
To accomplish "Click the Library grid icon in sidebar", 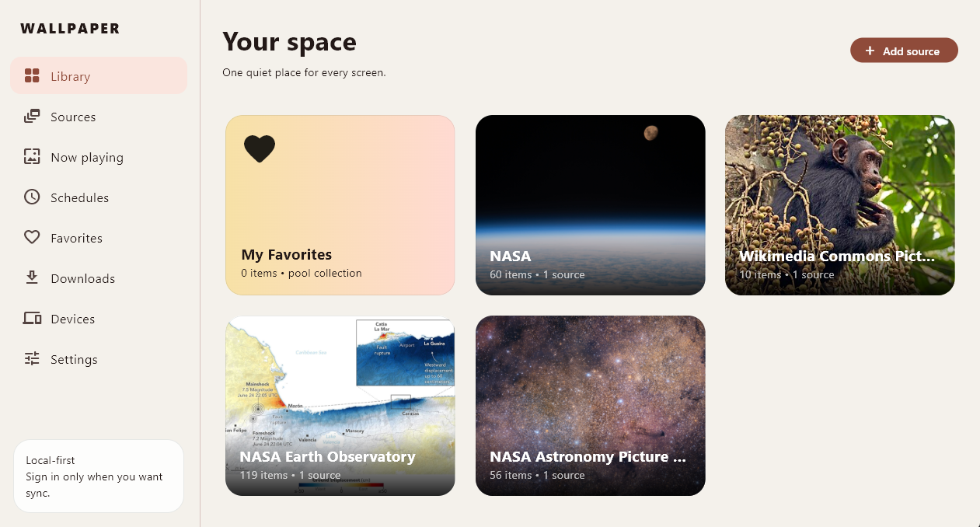I will click(x=32, y=75).
